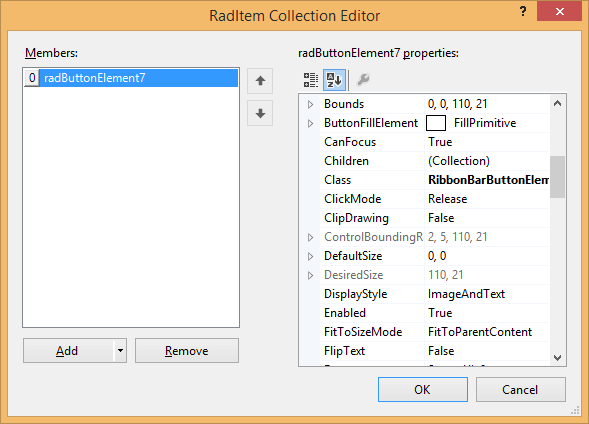Image resolution: width=589 pixels, height=424 pixels.
Task: Select the ClipDrawing property name
Action: click(356, 218)
